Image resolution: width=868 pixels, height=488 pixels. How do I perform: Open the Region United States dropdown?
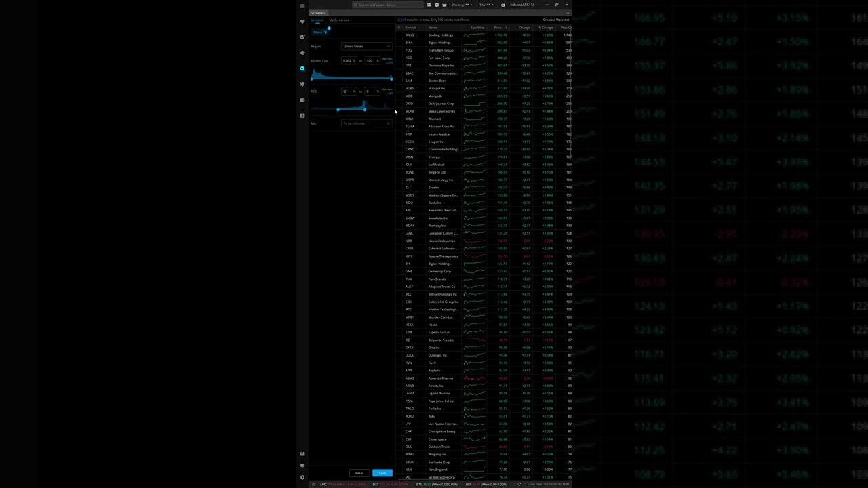tap(367, 46)
